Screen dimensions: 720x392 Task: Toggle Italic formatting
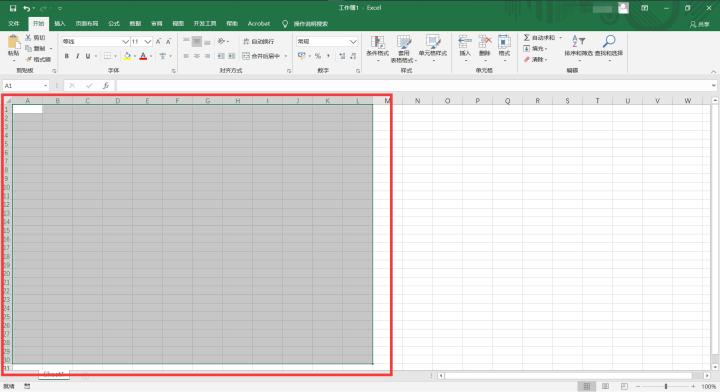(x=77, y=56)
